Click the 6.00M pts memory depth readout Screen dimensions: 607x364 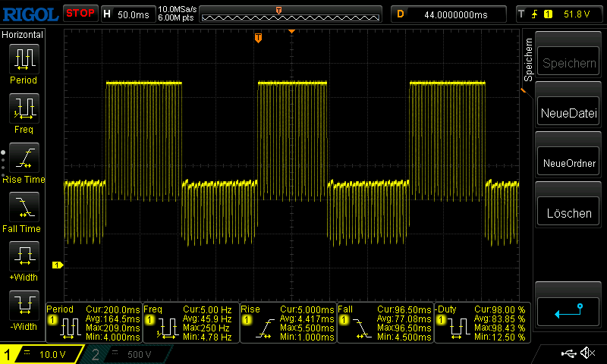coord(176,17)
